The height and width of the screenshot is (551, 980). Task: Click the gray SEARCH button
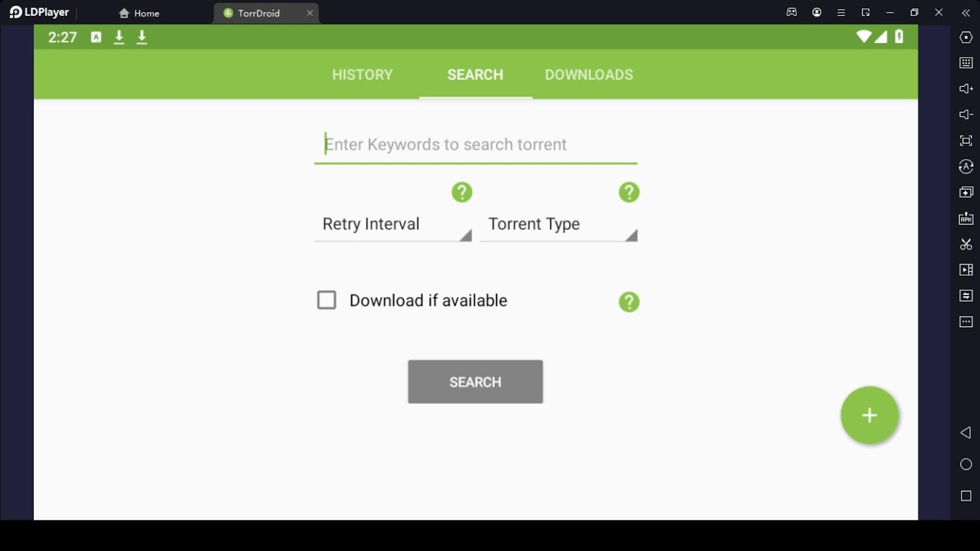[x=475, y=382]
